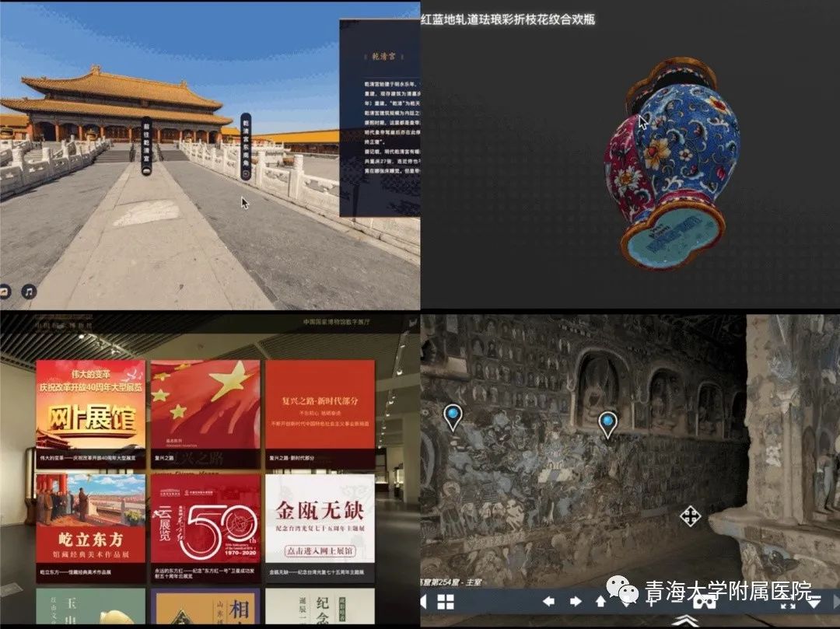Click the National Museum logo at top-left
Image resolution: width=840 pixels, height=629 pixels.
65,325
